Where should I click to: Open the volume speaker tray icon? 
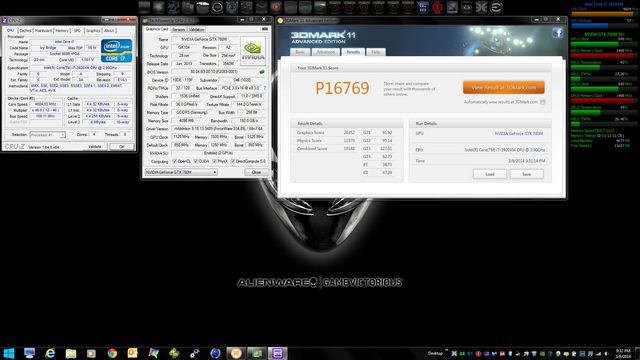[x=607, y=353]
